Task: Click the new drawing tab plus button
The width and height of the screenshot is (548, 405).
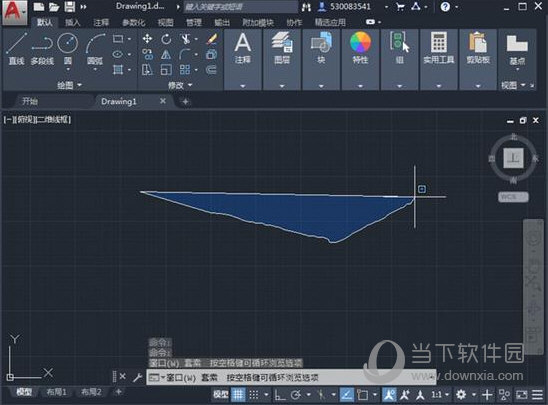Action: coord(186,102)
